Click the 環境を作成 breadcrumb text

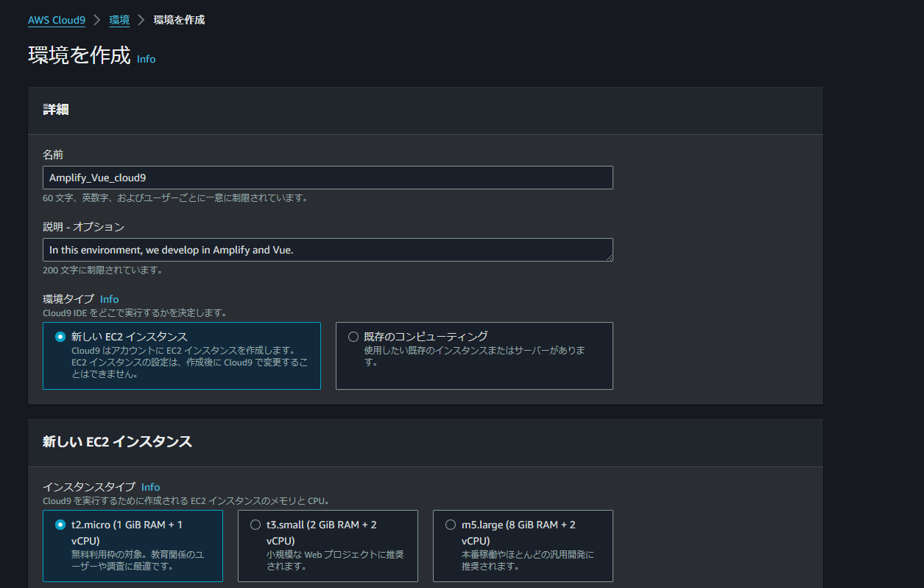[179, 21]
